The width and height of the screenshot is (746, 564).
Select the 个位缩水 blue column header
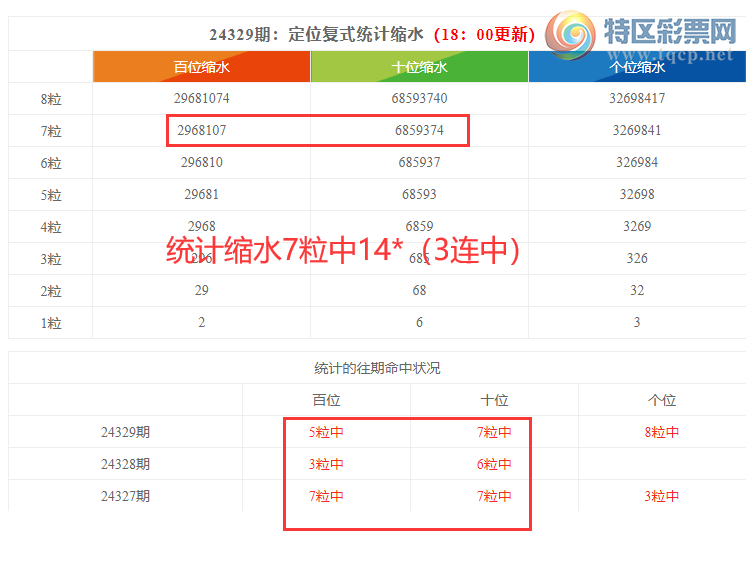click(x=637, y=67)
